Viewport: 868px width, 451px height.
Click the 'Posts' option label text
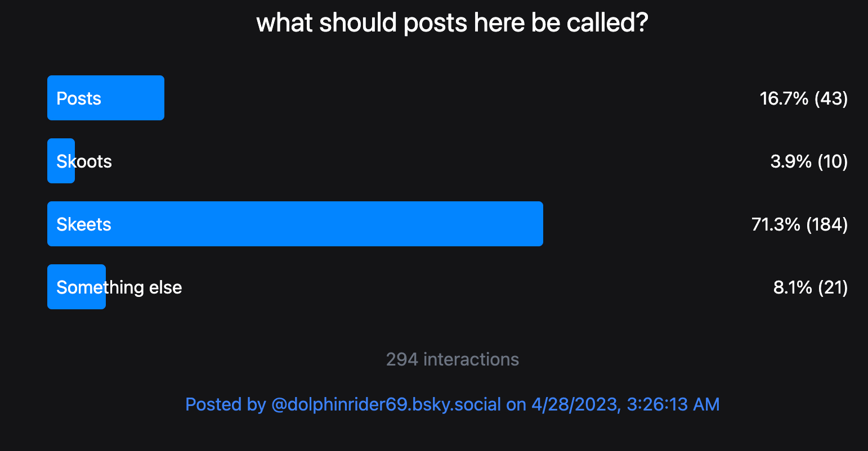pyautogui.click(x=79, y=98)
